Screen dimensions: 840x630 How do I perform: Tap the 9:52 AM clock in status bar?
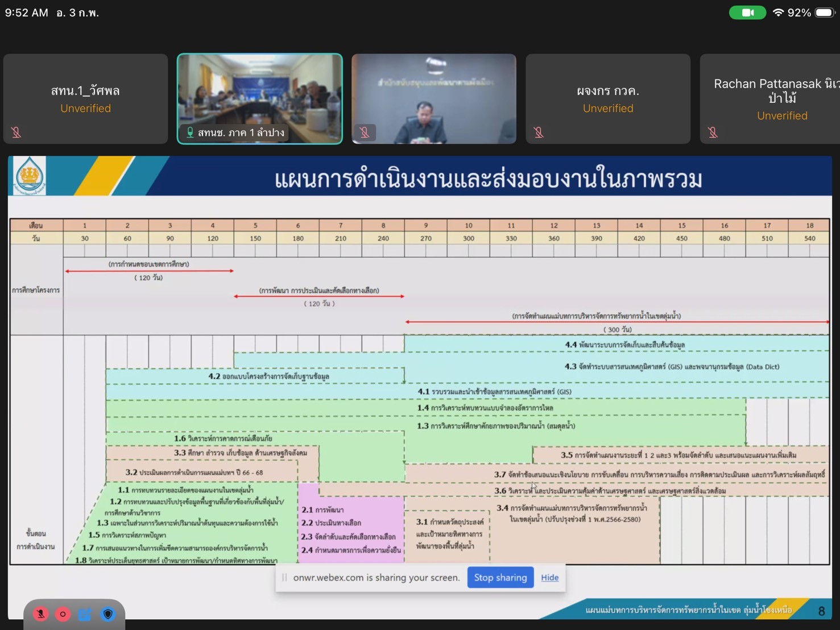click(27, 13)
